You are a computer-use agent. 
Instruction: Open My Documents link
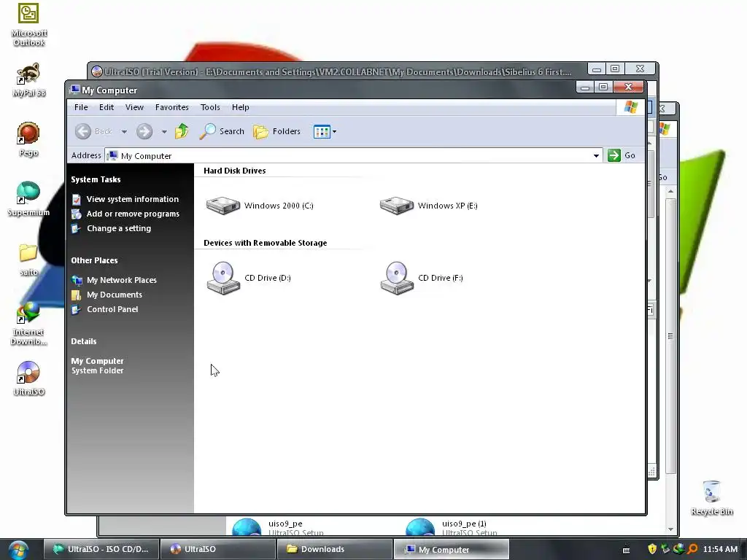[115, 295]
